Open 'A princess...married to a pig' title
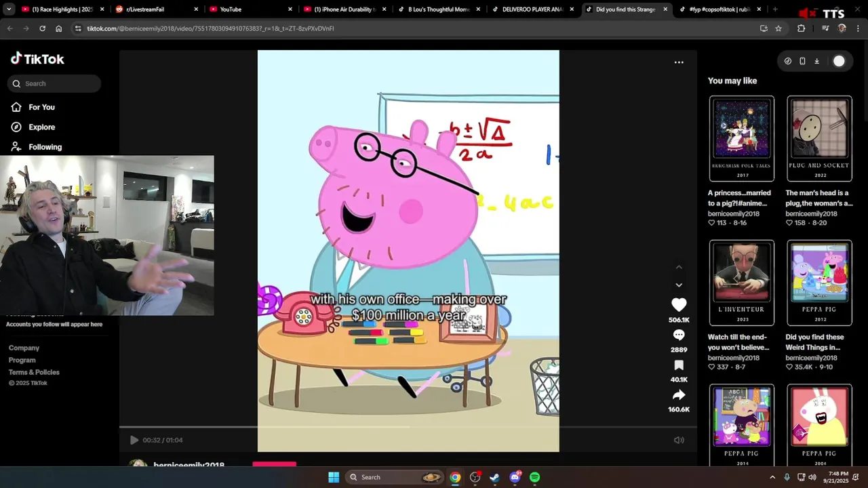This screenshot has height=488, width=868. click(x=739, y=198)
